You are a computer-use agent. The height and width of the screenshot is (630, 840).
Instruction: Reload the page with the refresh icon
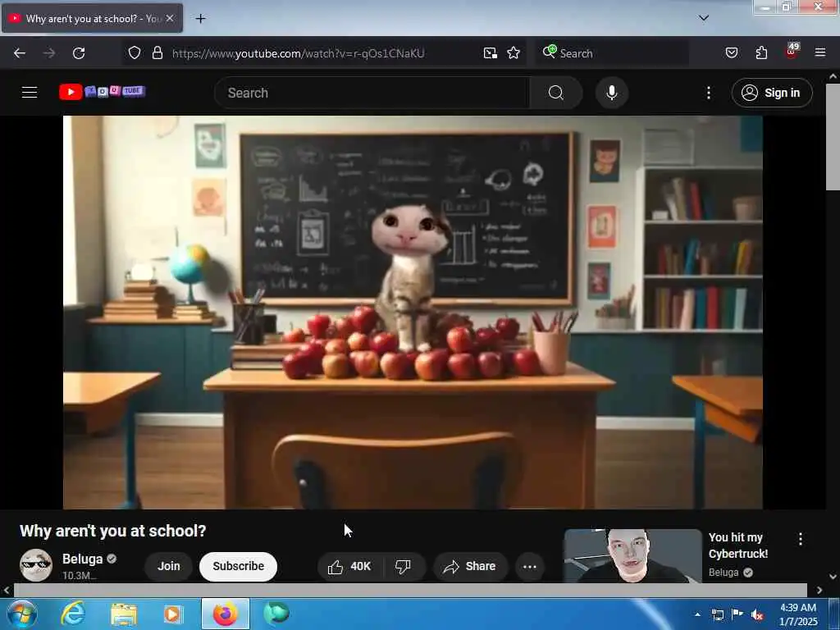click(79, 53)
